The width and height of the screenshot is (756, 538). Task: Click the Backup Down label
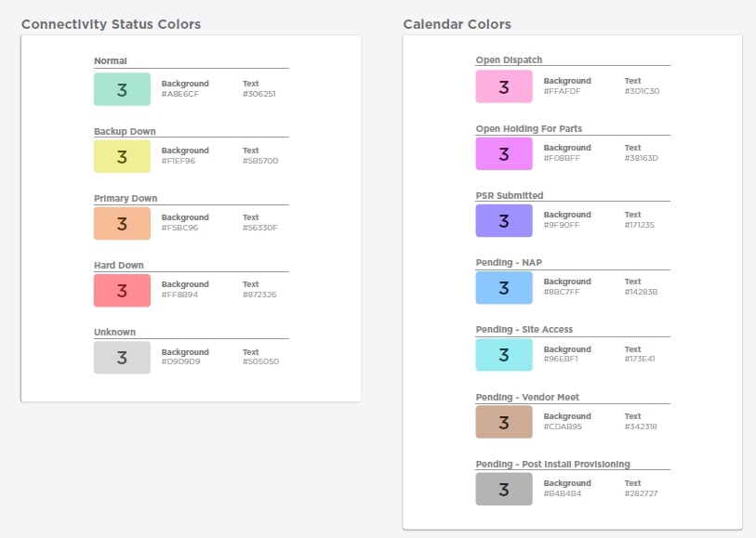pyautogui.click(x=125, y=131)
